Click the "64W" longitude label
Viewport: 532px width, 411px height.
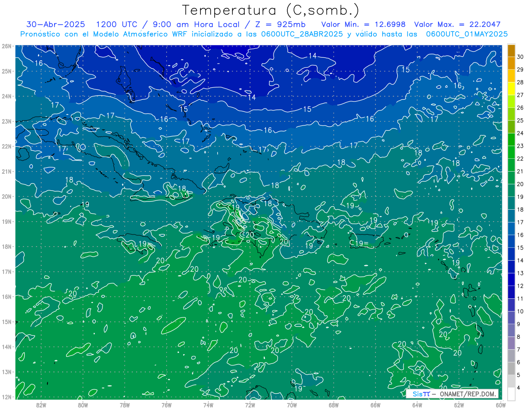tap(417, 405)
